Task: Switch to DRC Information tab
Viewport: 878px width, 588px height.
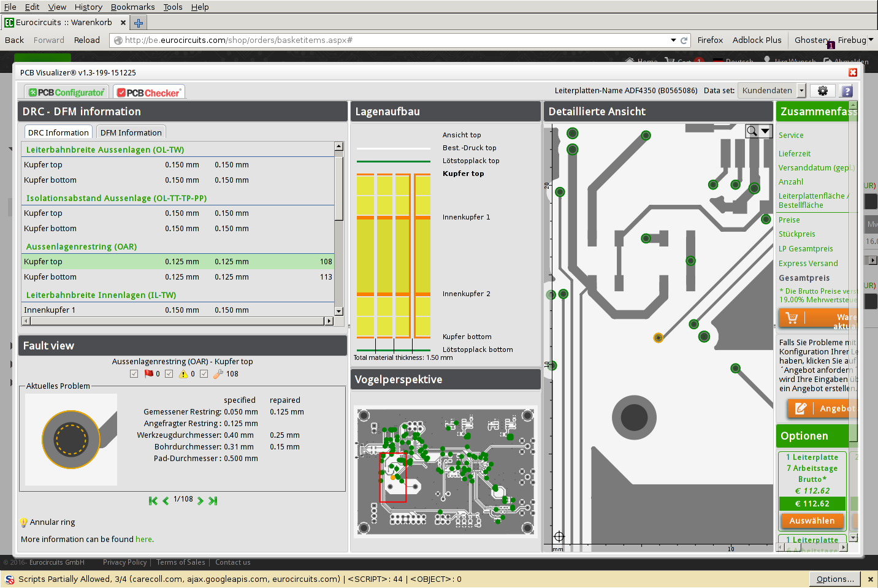Action: tap(58, 132)
